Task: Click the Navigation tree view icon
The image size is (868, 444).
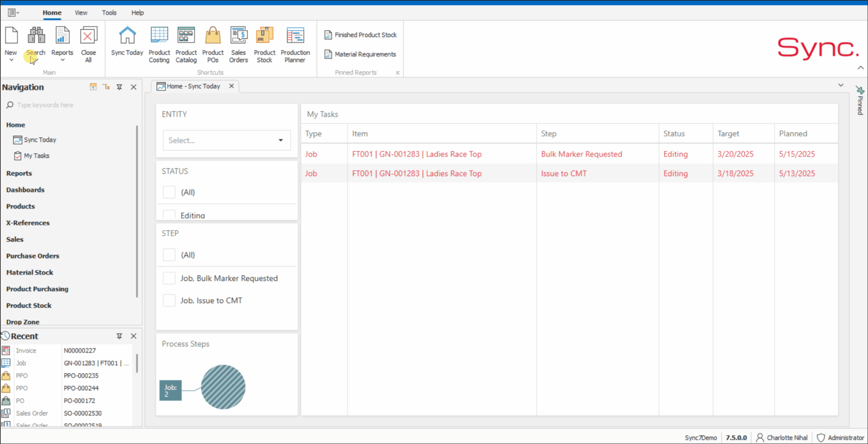Action: tap(107, 87)
